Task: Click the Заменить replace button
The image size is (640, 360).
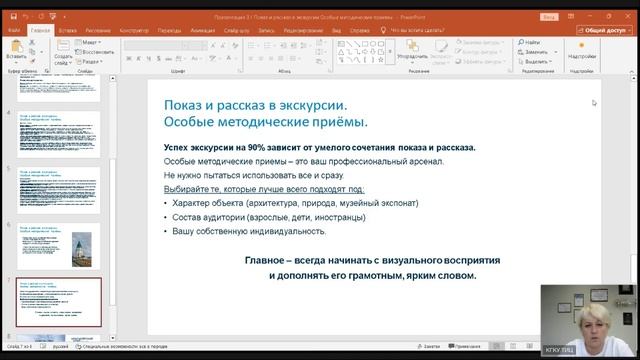Action: point(533,52)
